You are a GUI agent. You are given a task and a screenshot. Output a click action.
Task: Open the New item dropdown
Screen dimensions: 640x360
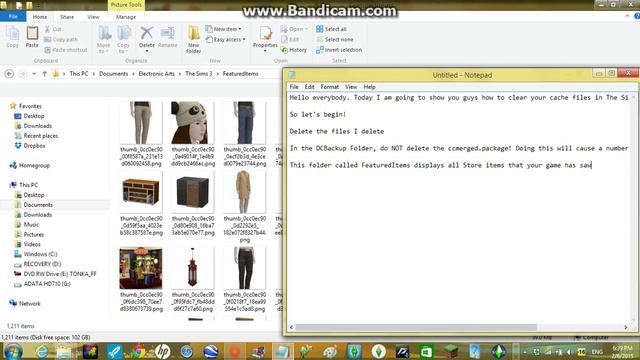[x=224, y=29]
